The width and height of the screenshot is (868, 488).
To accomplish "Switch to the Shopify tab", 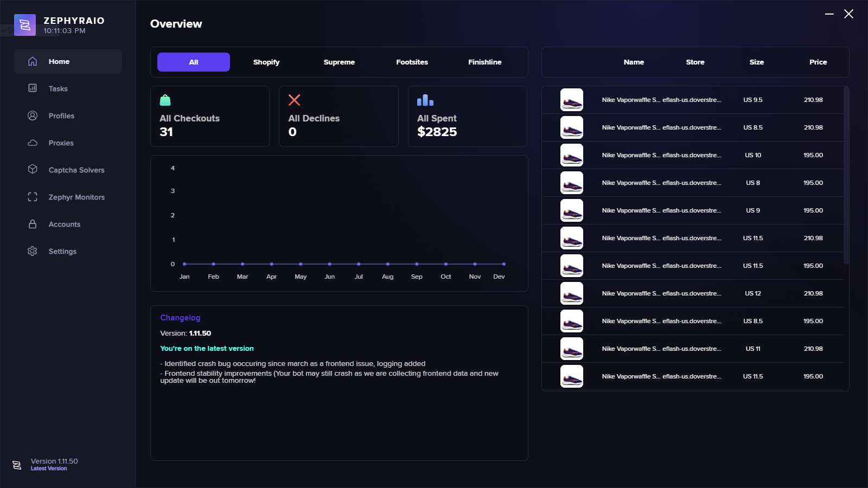I will (266, 62).
